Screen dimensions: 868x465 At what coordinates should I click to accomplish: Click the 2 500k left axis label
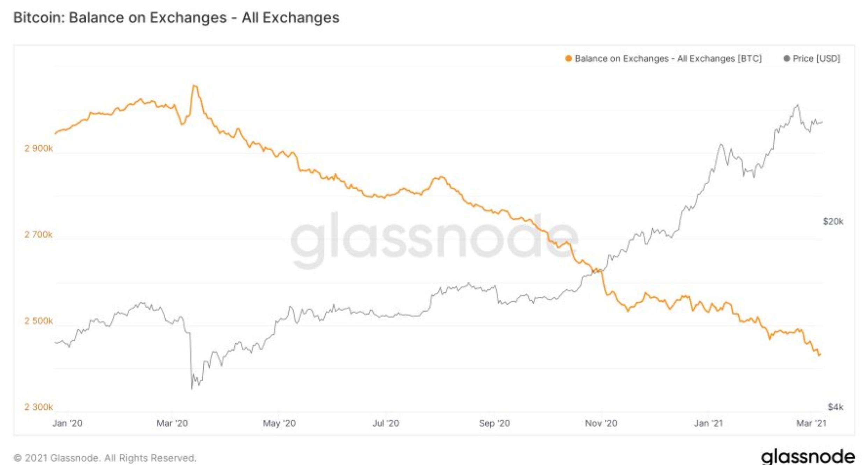(x=38, y=320)
